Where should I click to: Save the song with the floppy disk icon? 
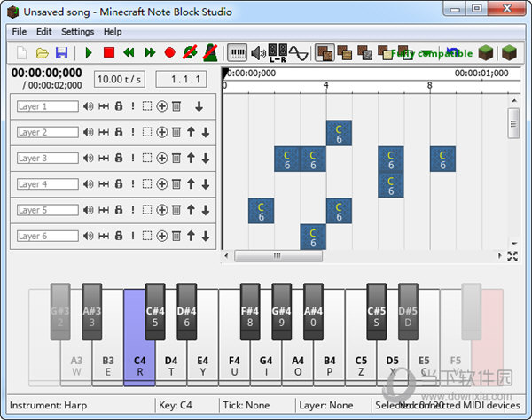click(x=62, y=53)
